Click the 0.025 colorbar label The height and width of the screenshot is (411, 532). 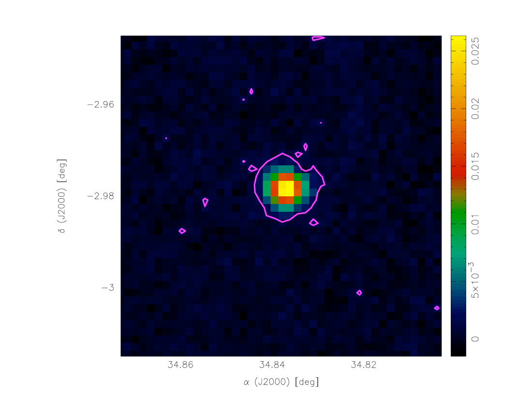[x=475, y=51]
